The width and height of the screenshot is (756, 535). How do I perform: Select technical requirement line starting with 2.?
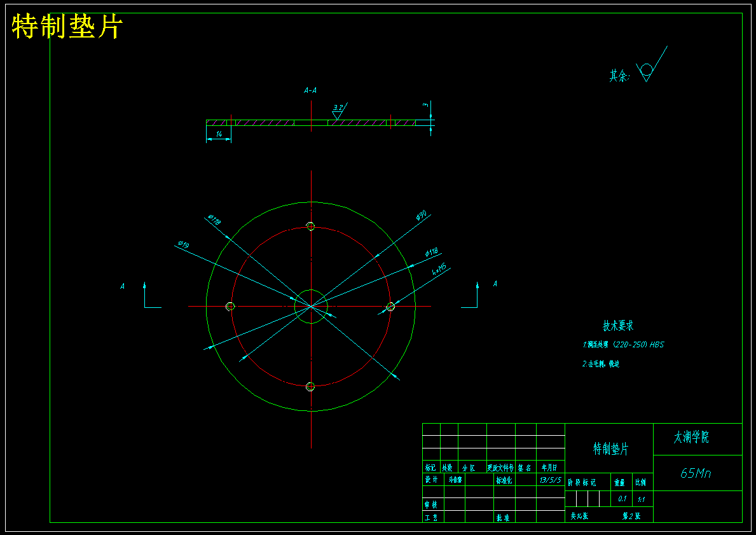601,365
